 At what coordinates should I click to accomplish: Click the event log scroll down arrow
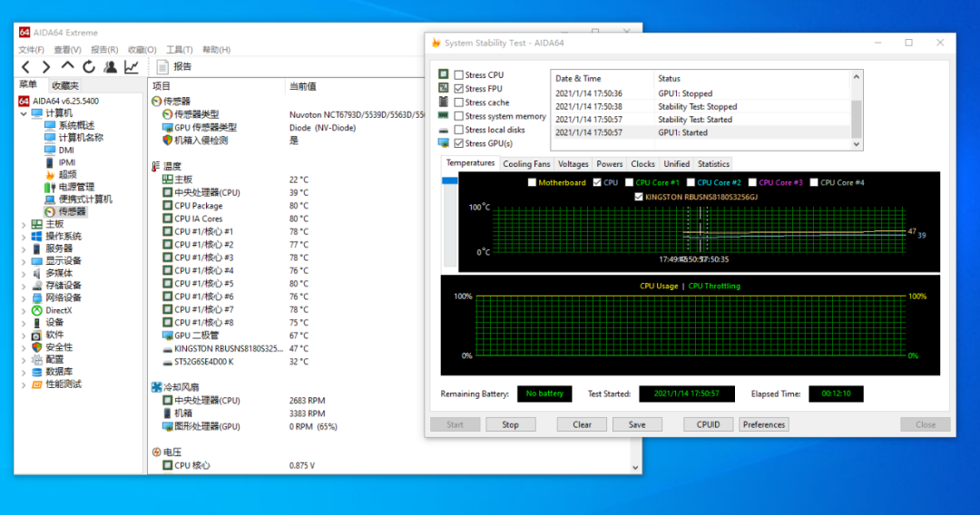click(857, 144)
